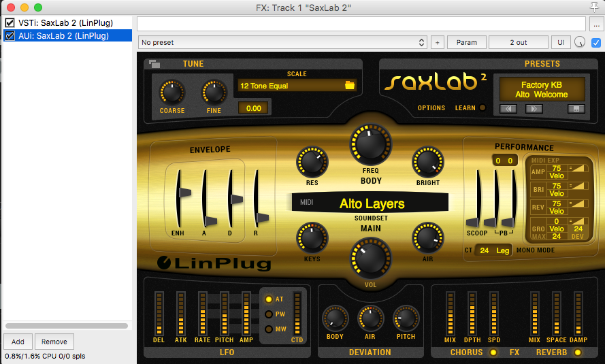
Task: Click the COARSE tune knob
Action: coord(172,93)
